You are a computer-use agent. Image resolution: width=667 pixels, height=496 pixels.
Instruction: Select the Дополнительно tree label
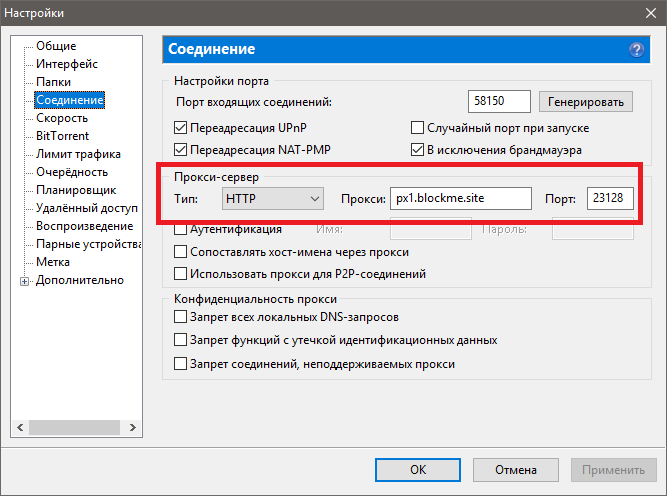click(80, 280)
